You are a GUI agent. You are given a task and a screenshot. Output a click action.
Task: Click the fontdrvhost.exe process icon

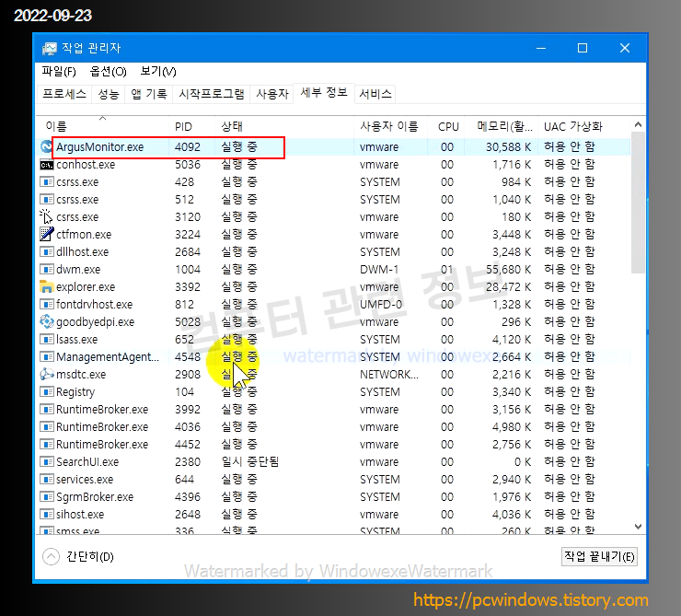tap(46, 304)
